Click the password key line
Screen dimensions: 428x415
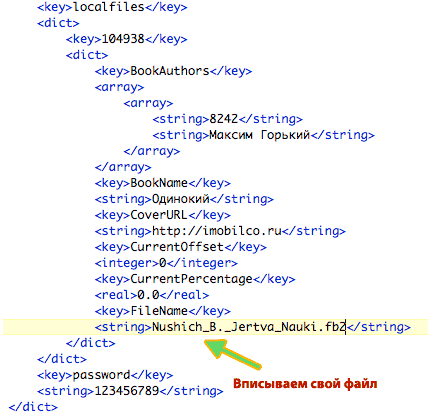click(x=105, y=375)
